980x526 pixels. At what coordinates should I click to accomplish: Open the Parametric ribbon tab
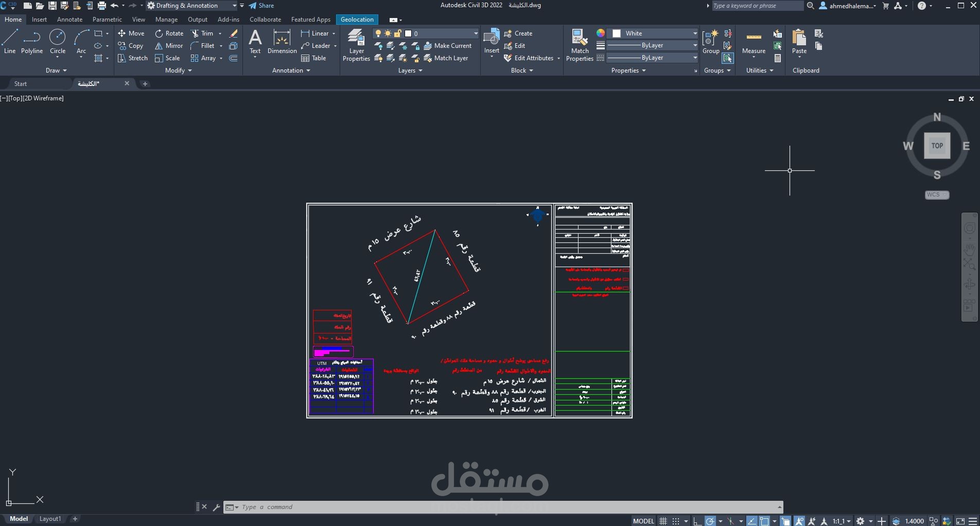pos(107,19)
